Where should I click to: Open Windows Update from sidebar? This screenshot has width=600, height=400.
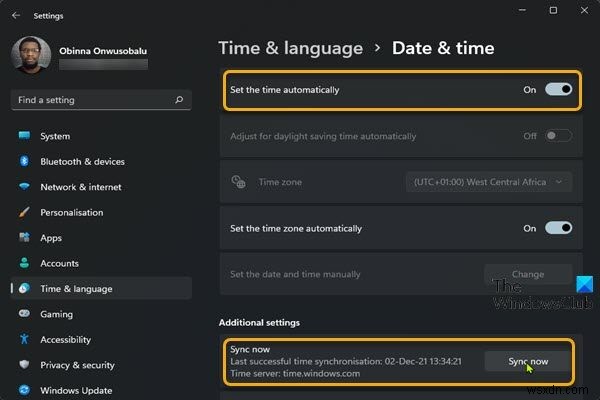(76, 391)
